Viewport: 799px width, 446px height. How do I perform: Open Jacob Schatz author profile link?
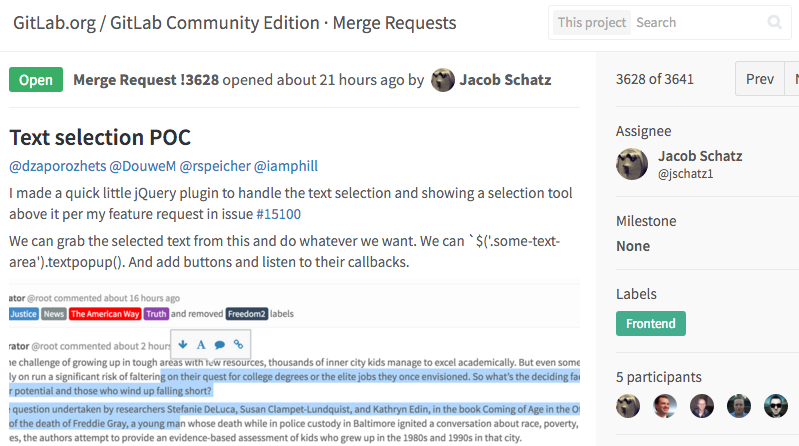[505, 80]
